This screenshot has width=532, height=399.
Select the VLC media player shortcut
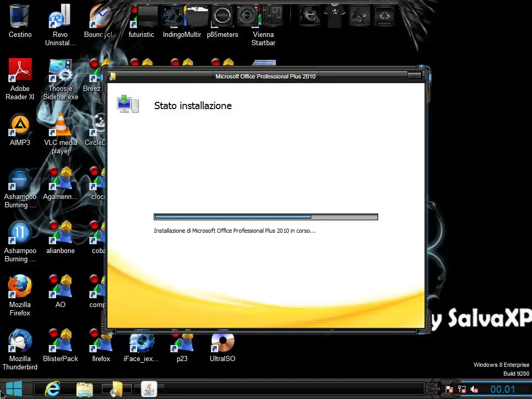pyautogui.click(x=60, y=133)
